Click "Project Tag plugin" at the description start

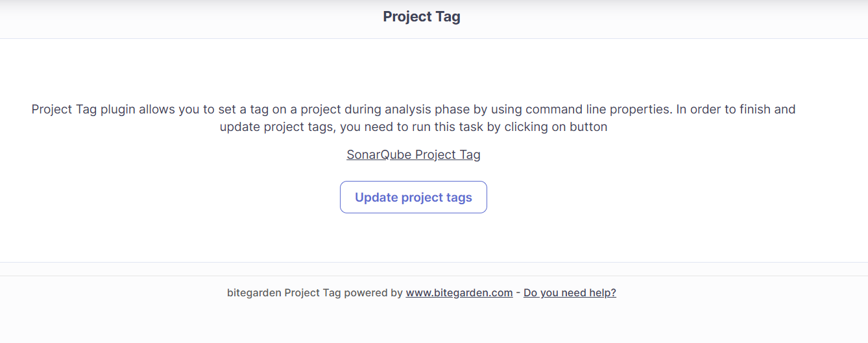pyautogui.click(x=84, y=110)
